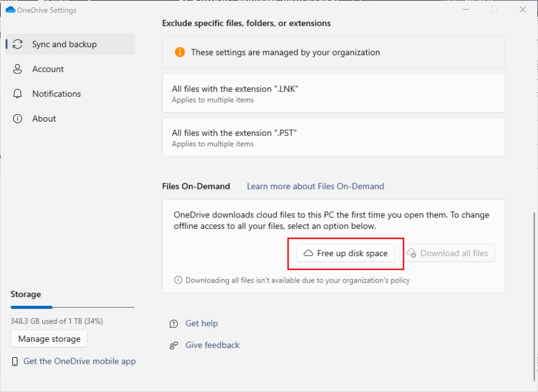Click the mobile phone icon
This screenshot has height=392, width=538.
[15, 361]
